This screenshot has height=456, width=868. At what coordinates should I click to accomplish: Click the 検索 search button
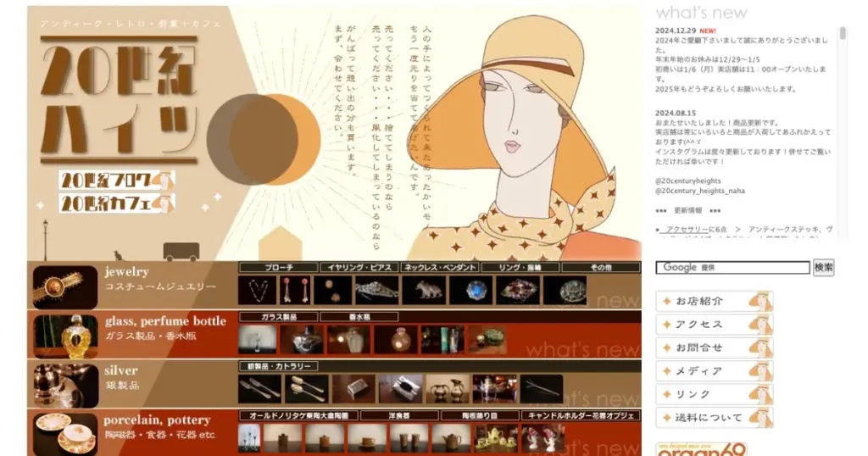(824, 267)
